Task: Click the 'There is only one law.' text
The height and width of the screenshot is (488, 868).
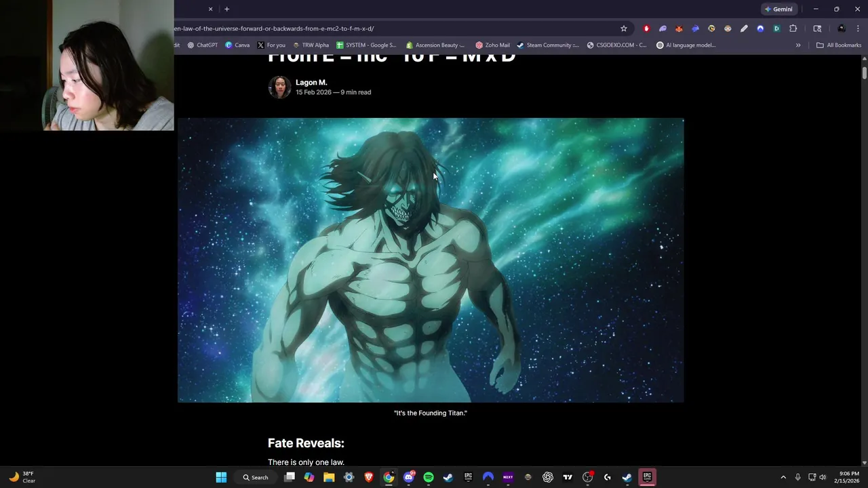Action: (306, 462)
